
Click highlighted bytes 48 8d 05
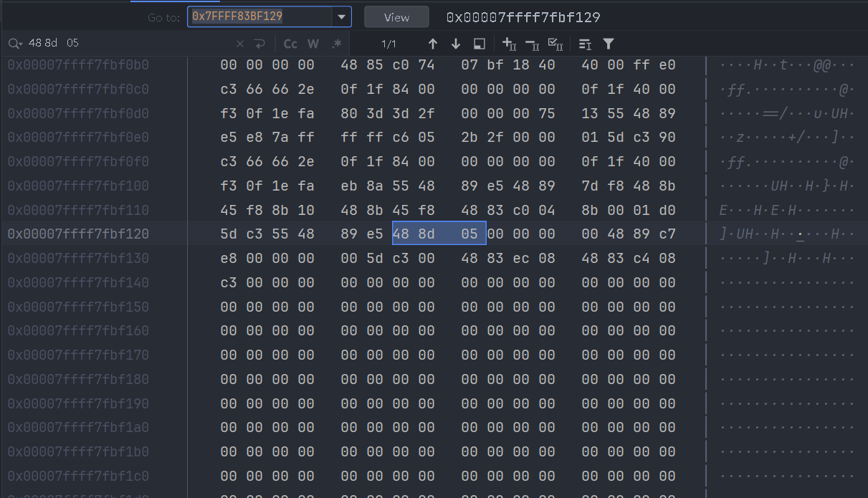pyautogui.click(x=439, y=234)
